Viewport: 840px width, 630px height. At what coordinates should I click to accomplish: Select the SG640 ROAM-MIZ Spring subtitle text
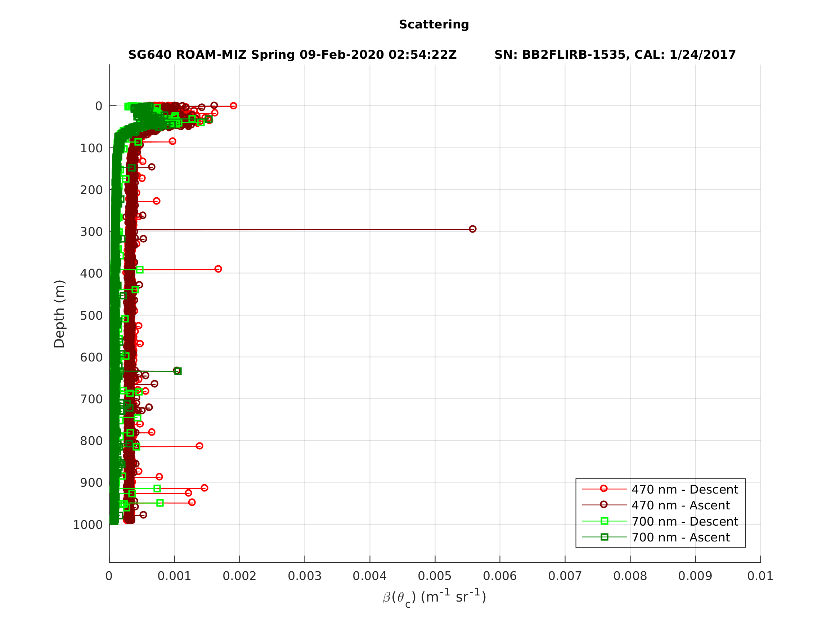292,55
